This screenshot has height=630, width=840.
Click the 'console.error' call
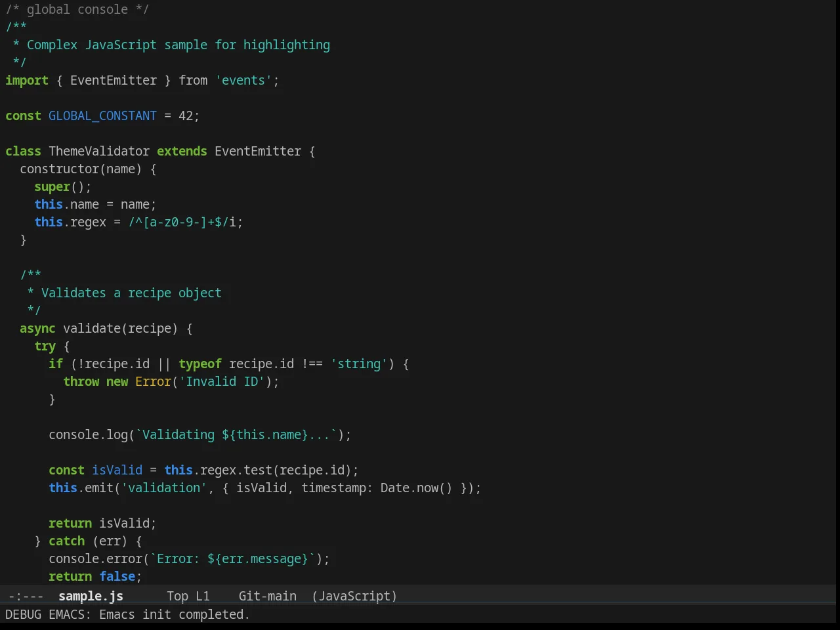95,558
